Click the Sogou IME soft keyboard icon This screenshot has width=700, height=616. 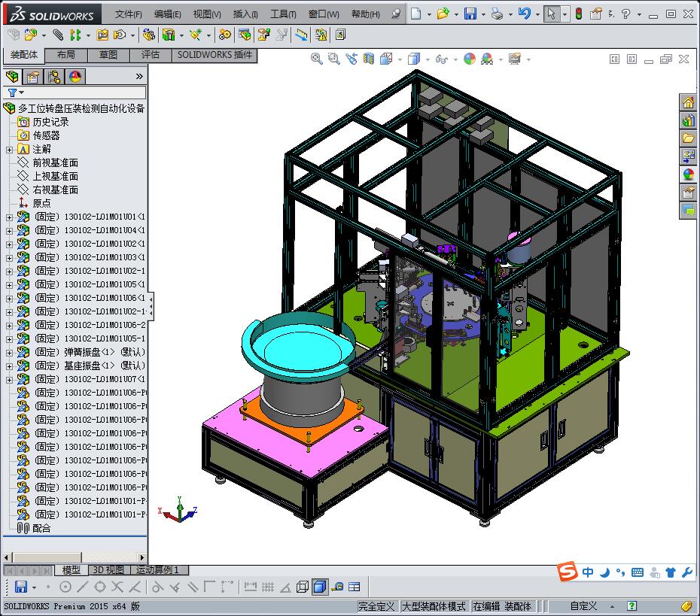tap(638, 572)
